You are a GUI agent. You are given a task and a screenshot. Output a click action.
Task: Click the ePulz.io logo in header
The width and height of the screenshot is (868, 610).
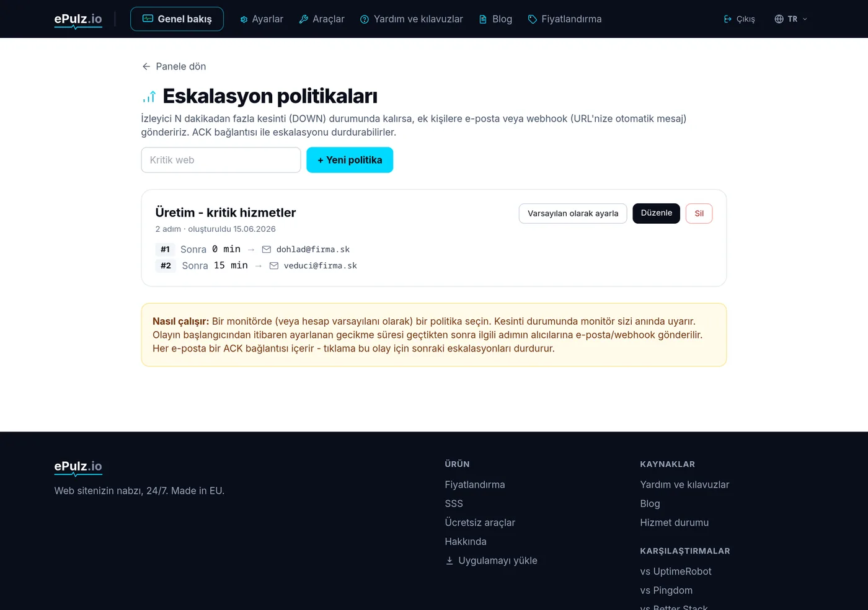[78, 19]
